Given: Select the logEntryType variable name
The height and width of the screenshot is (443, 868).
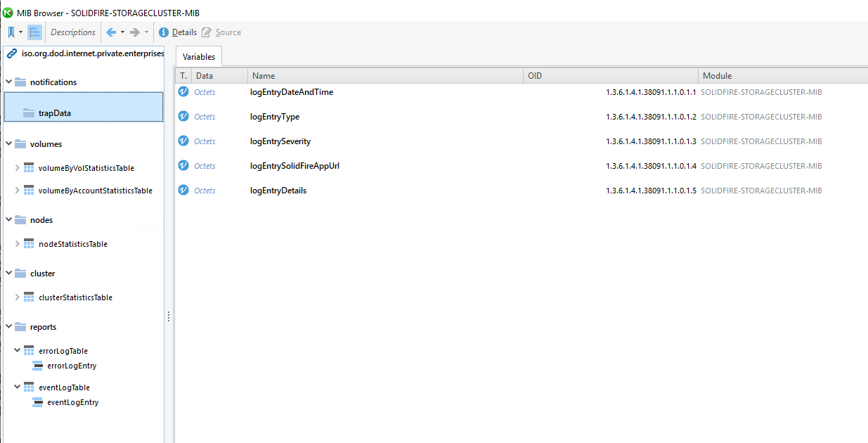Looking at the screenshot, I should (275, 117).
